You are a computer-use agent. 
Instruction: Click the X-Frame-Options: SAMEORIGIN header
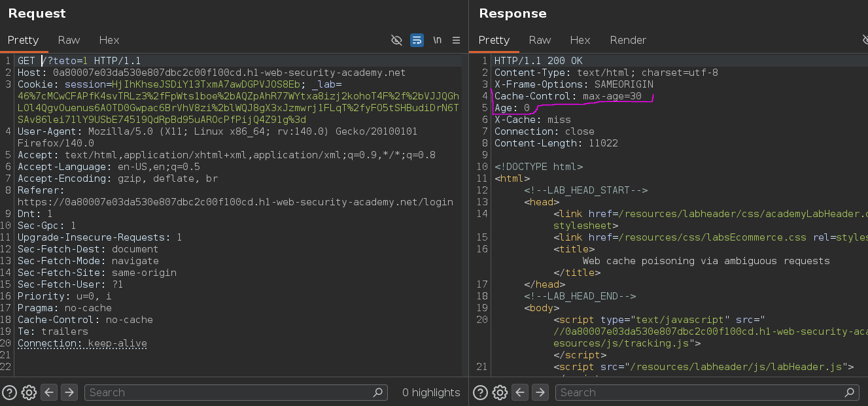pos(574,84)
